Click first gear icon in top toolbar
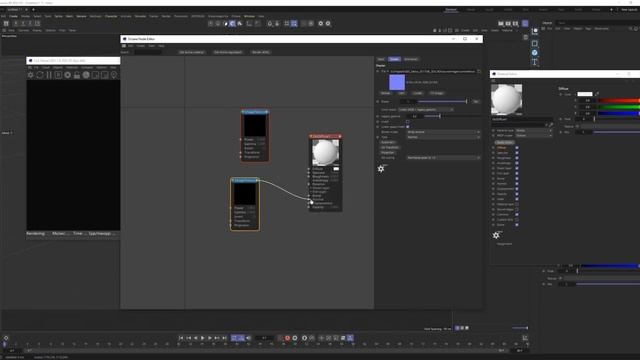Viewport: 640px width, 360px height. point(320,24)
